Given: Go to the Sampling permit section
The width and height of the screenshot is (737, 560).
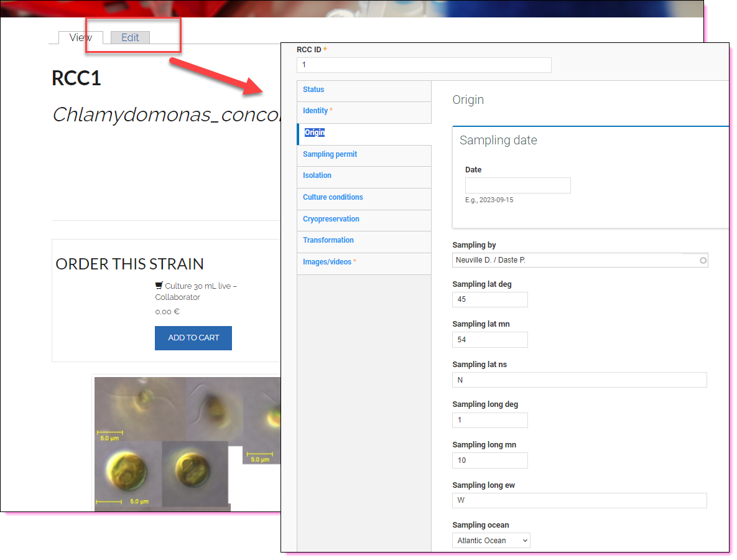Looking at the screenshot, I should pyautogui.click(x=330, y=154).
